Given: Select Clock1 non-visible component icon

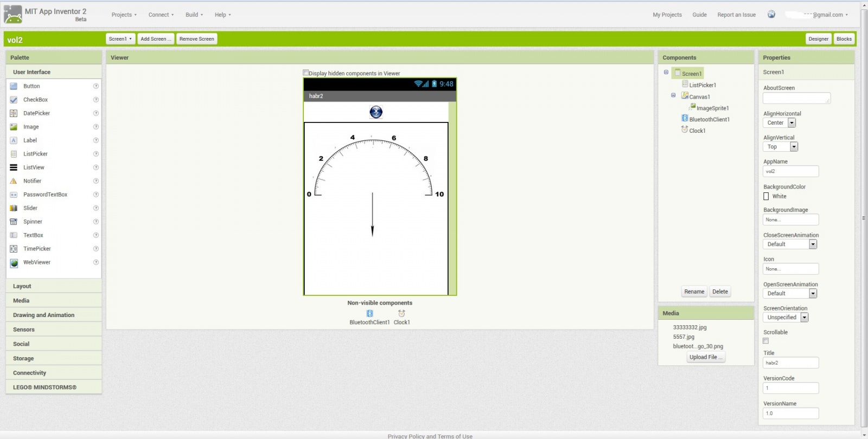Looking at the screenshot, I should click(401, 313).
